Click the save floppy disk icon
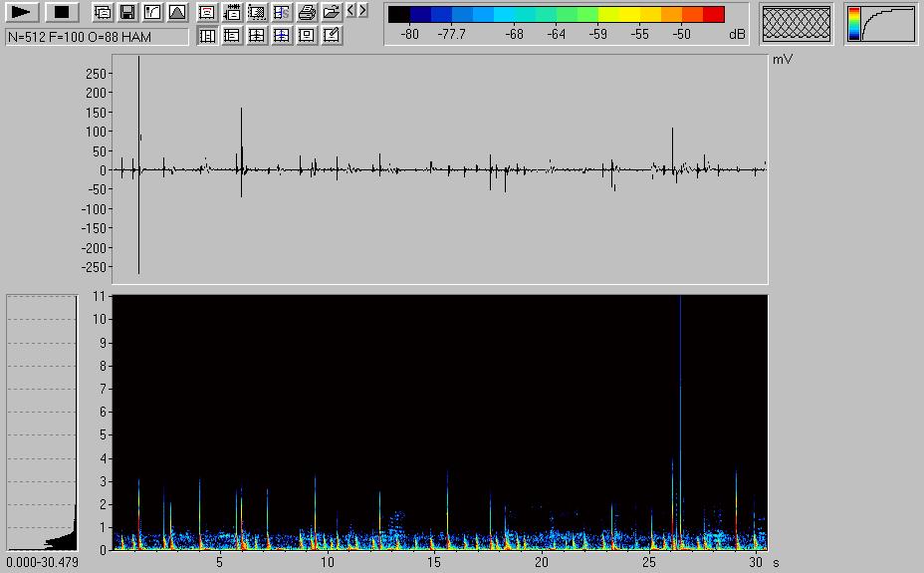 point(127,13)
